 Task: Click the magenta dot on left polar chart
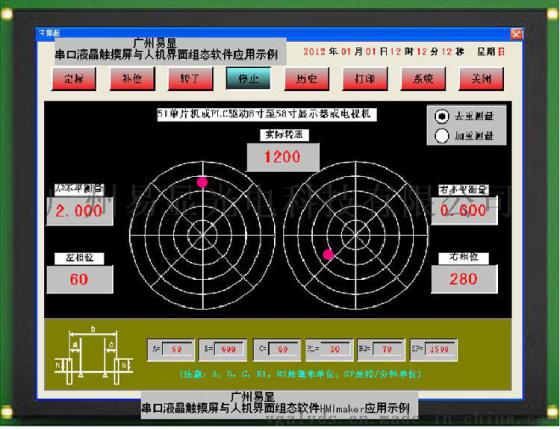tap(202, 182)
